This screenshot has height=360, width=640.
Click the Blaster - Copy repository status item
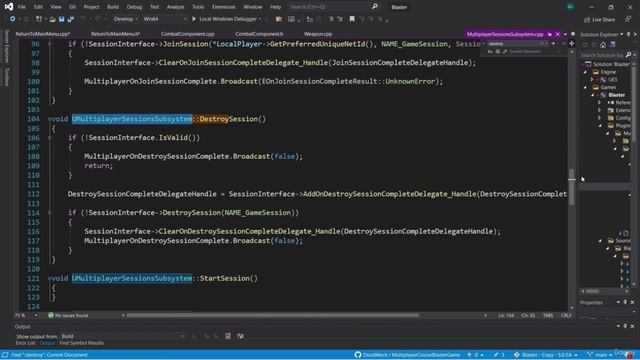(x=546, y=355)
